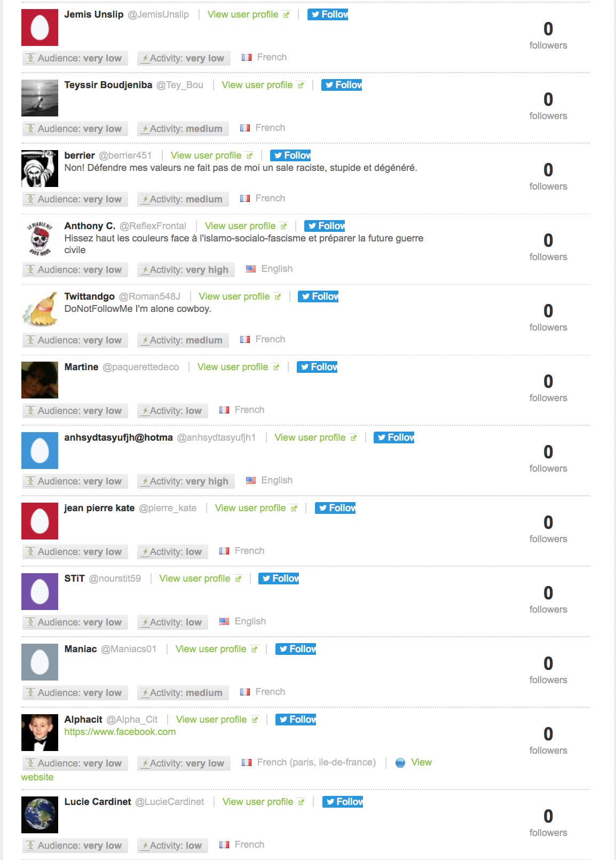
Task: Click Follow button for Teyssir Boudjeniba
Action: (x=342, y=85)
